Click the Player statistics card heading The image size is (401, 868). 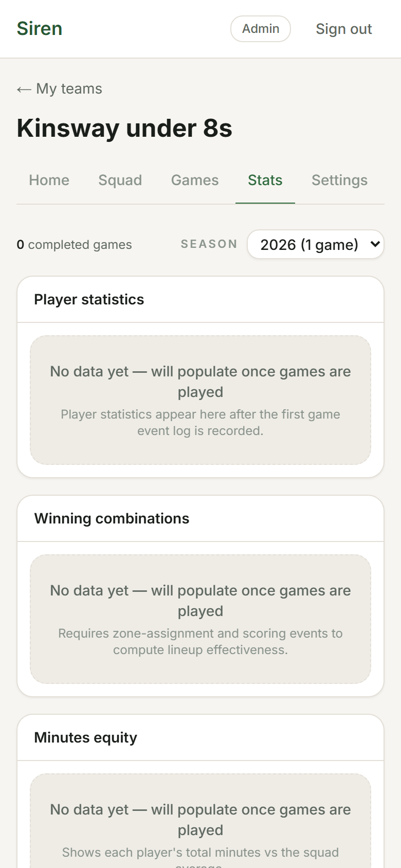89,300
